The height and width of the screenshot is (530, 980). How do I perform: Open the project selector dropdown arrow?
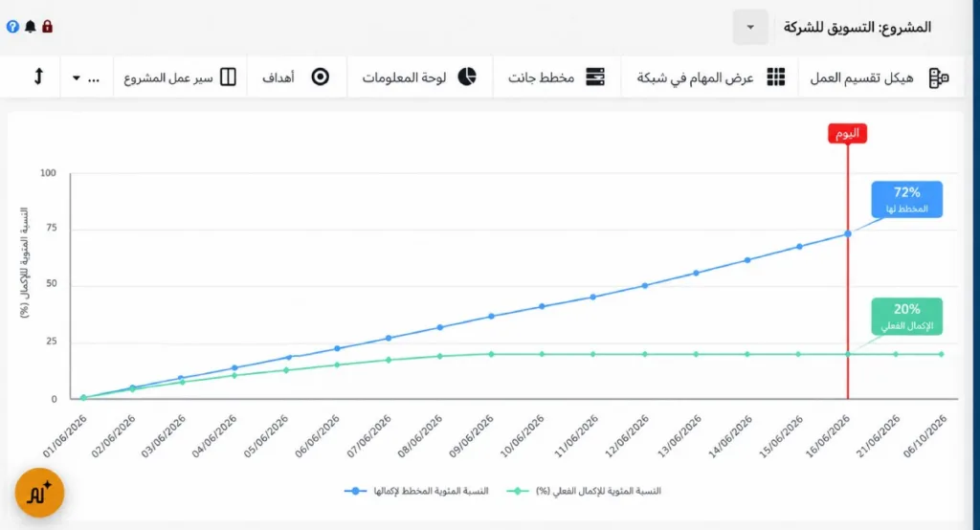pos(750,27)
